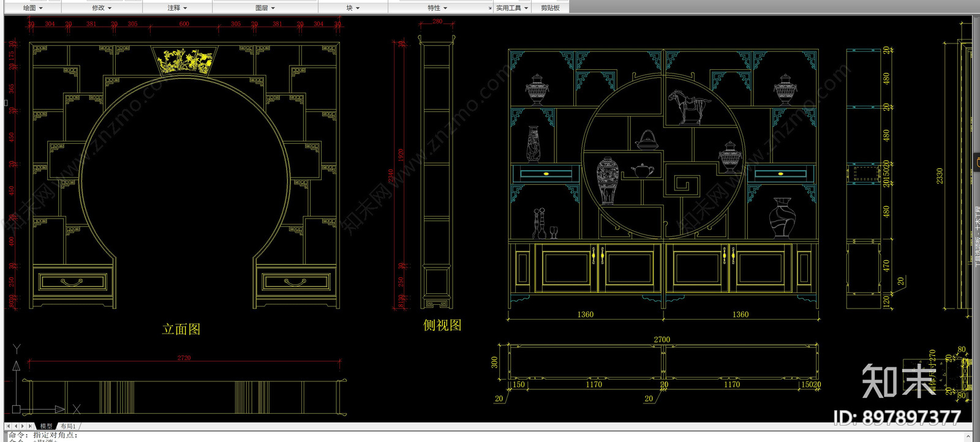Click the 剪贴板 panel title

coord(550,8)
